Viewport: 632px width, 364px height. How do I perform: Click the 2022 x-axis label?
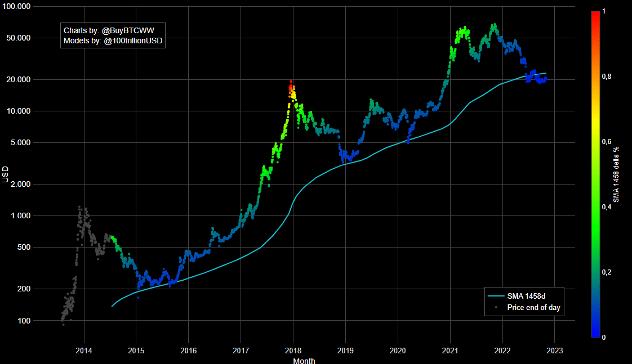pyautogui.click(x=502, y=350)
